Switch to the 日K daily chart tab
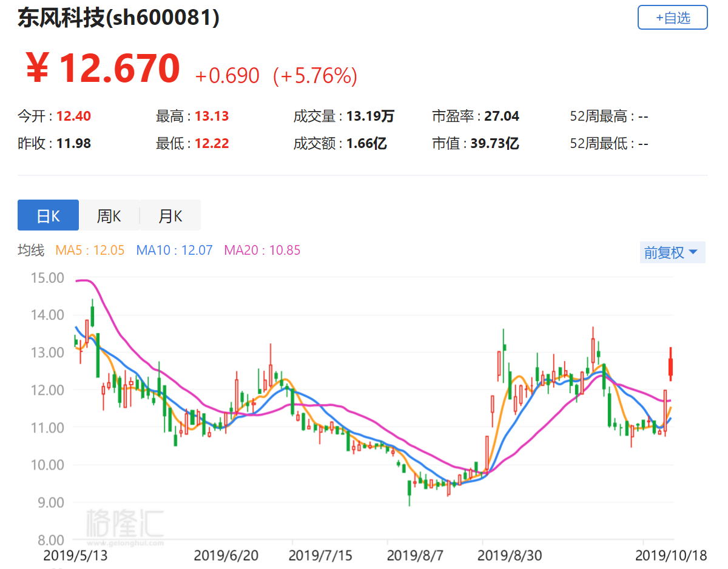The image size is (728, 569). click(x=48, y=215)
